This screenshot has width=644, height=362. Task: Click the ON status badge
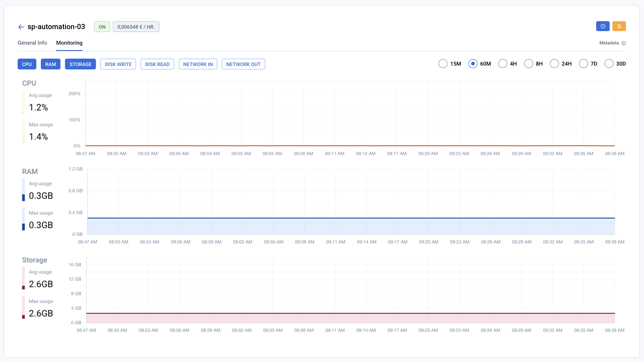click(102, 27)
